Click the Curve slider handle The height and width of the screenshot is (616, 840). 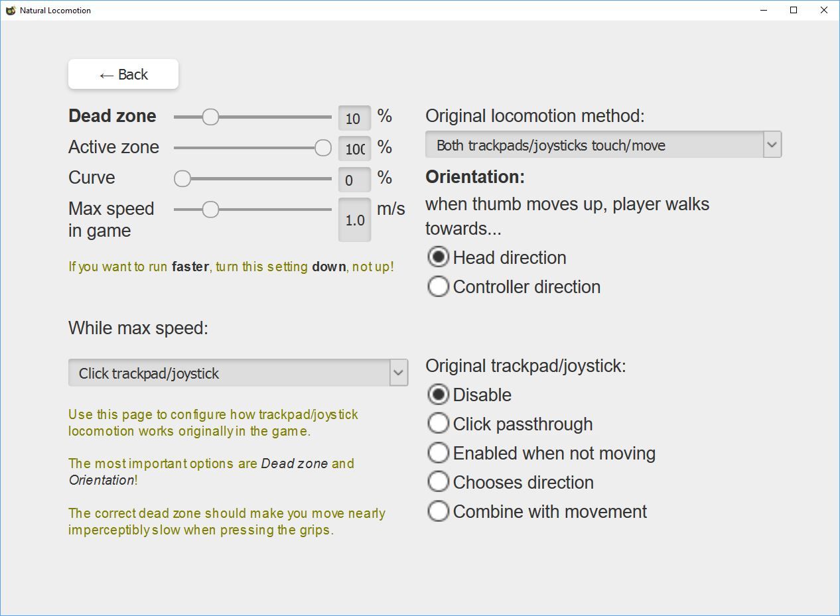pos(182,178)
